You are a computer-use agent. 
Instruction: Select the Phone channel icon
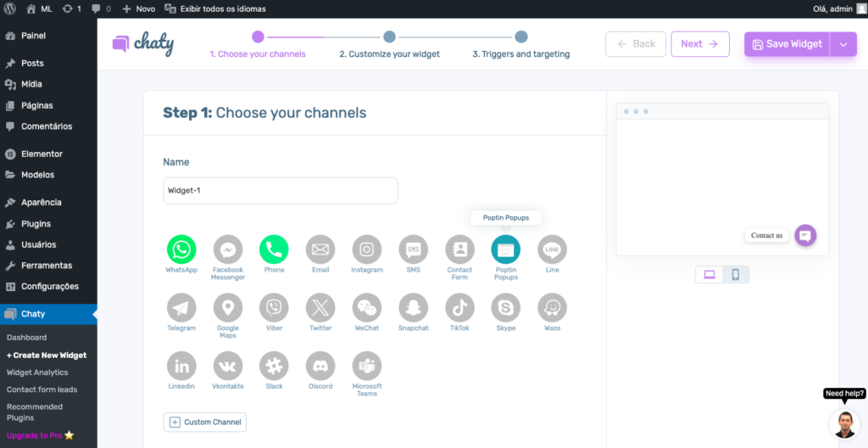(274, 249)
